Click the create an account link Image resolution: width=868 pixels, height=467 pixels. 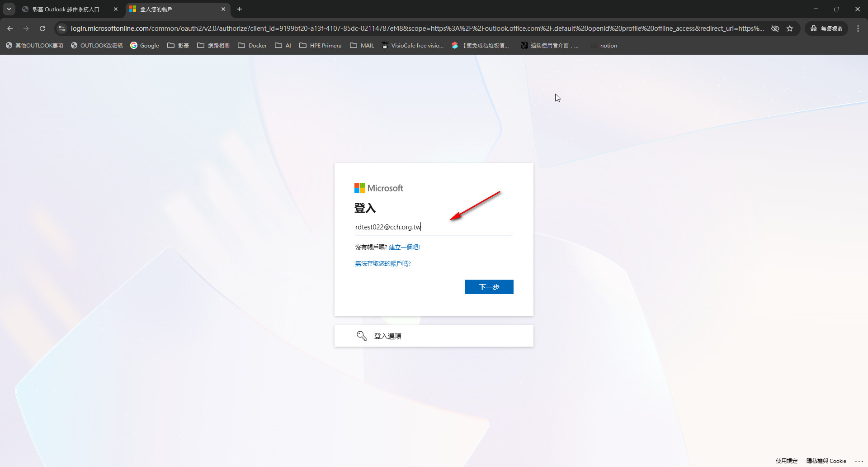point(404,247)
